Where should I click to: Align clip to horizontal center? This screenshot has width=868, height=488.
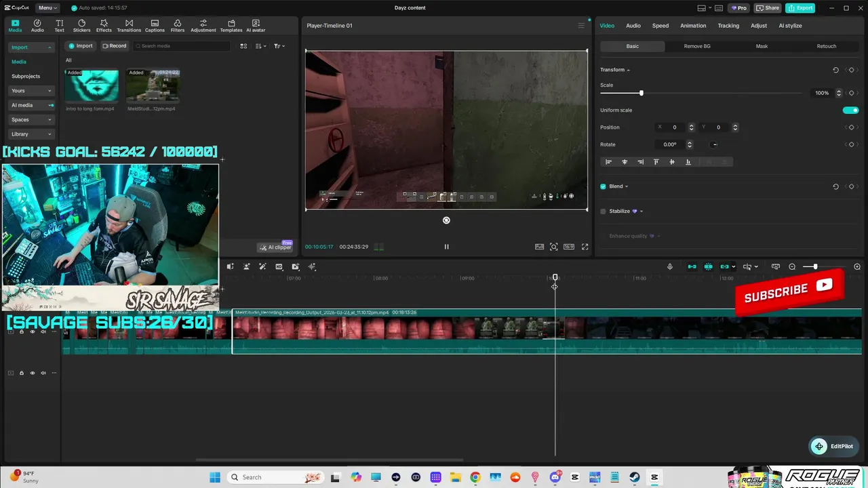(x=625, y=162)
